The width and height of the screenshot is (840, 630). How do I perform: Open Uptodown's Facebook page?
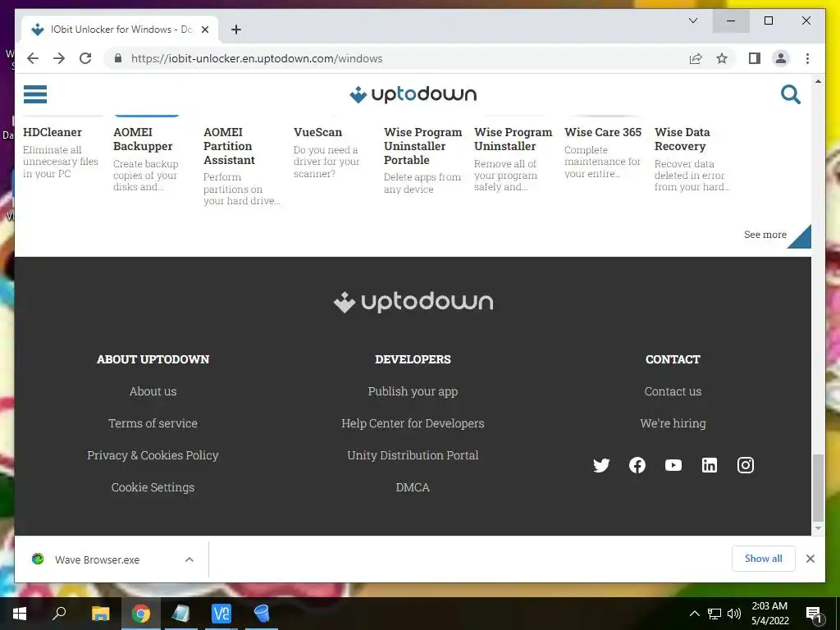pos(637,465)
